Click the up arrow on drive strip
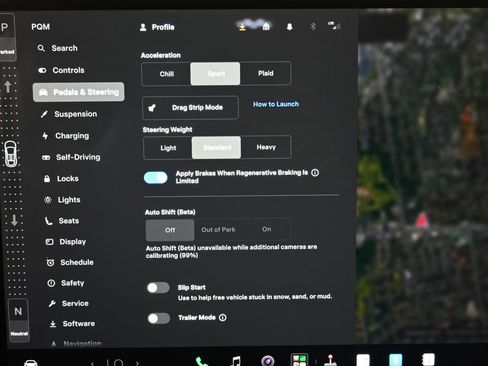488x366 pixels. click(8, 87)
